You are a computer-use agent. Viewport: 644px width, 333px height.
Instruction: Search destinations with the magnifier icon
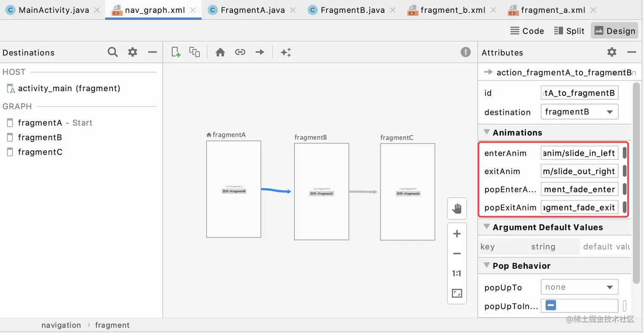112,52
